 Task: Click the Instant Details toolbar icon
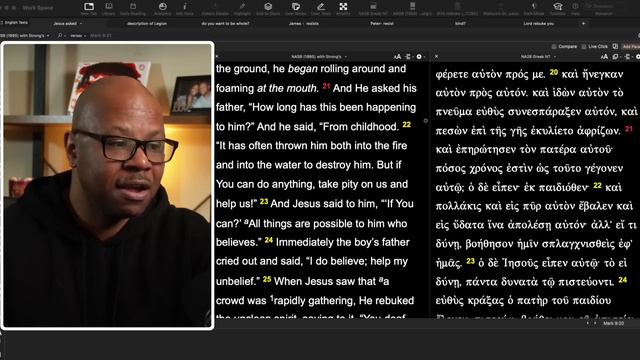pyautogui.click(x=215, y=8)
